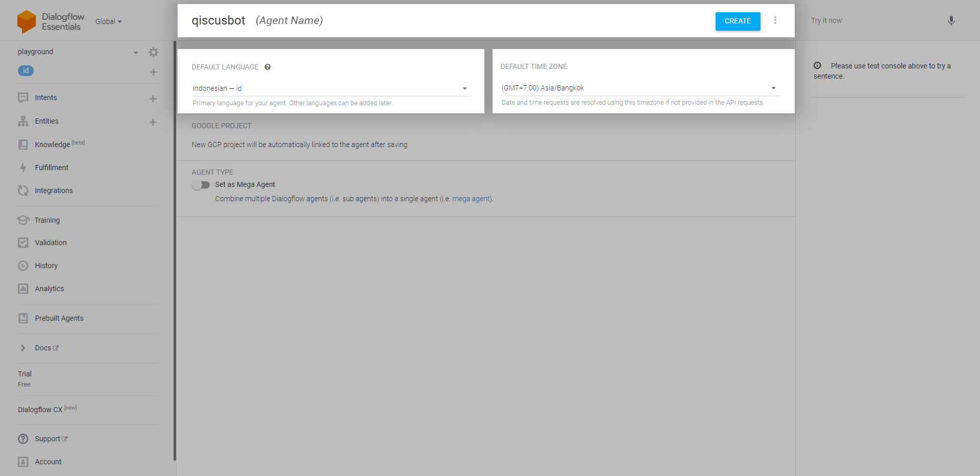Click the Fulfillment lightning icon
Viewport: 980px width, 476px height.
tap(23, 167)
